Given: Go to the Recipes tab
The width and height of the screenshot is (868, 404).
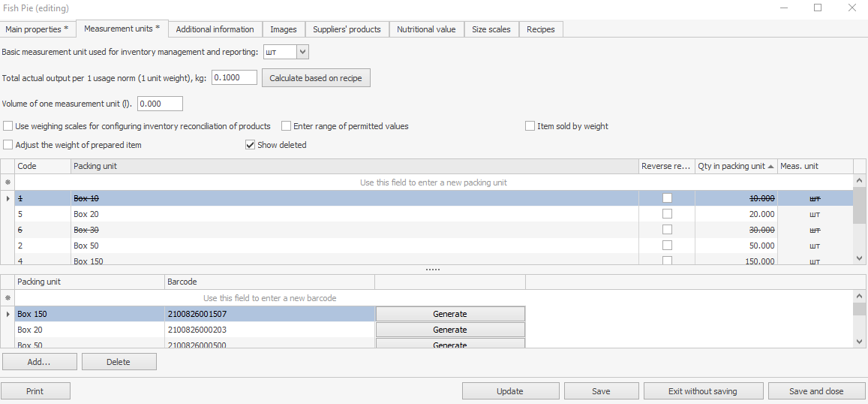Looking at the screenshot, I should 540,29.
